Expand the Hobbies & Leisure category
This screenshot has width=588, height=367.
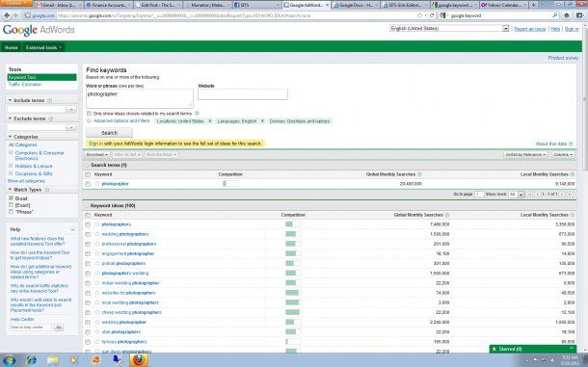(x=11, y=166)
